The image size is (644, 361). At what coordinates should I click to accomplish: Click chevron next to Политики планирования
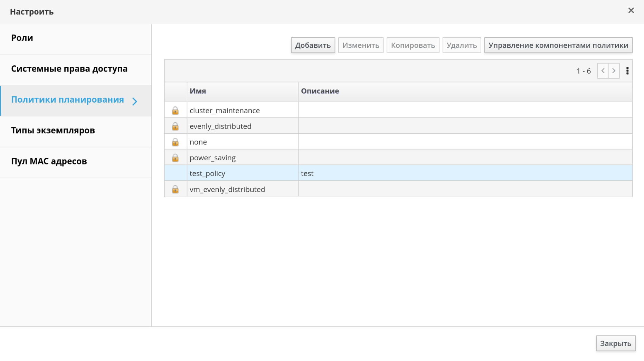[x=135, y=101]
